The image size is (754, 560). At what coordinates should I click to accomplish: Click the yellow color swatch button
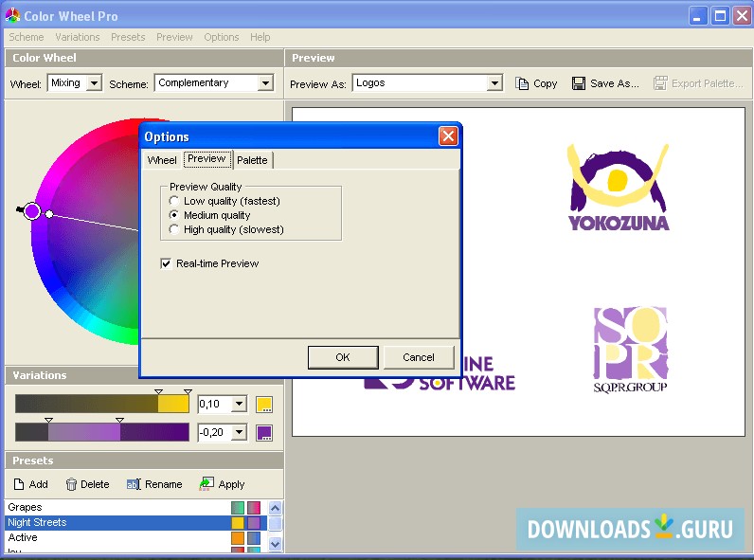[264, 404]
